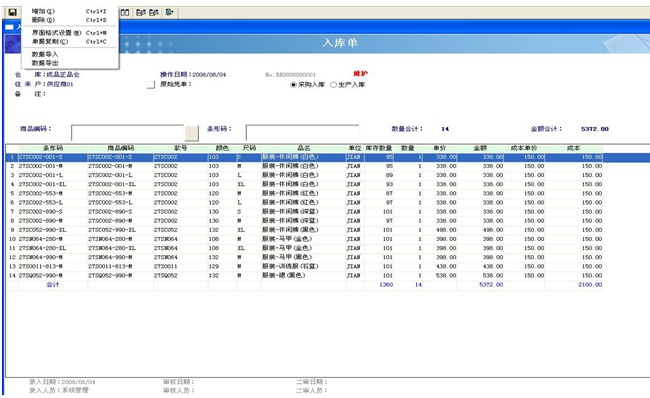The height and width of the screenshot is (398, 650).
Task: Click the 库存数量 column header
Action: pyautogui.click(x=379, y=148)
